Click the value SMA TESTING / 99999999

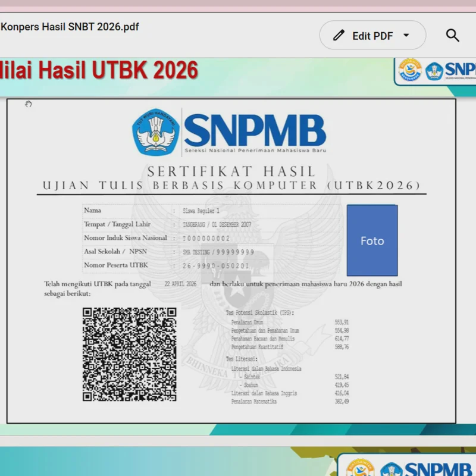[x=218, y=252]
